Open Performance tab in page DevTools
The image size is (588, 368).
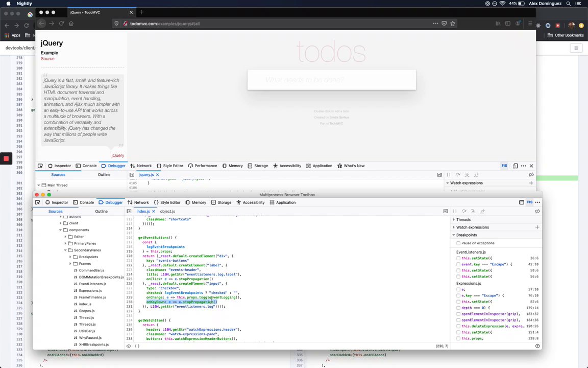click(x=203, y=166)
